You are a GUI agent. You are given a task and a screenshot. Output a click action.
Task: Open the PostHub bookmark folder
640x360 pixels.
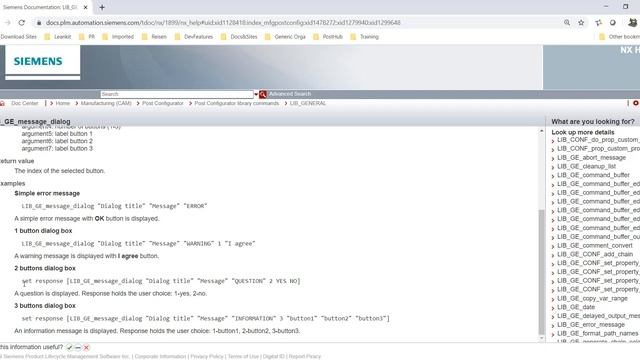point(328,37)
